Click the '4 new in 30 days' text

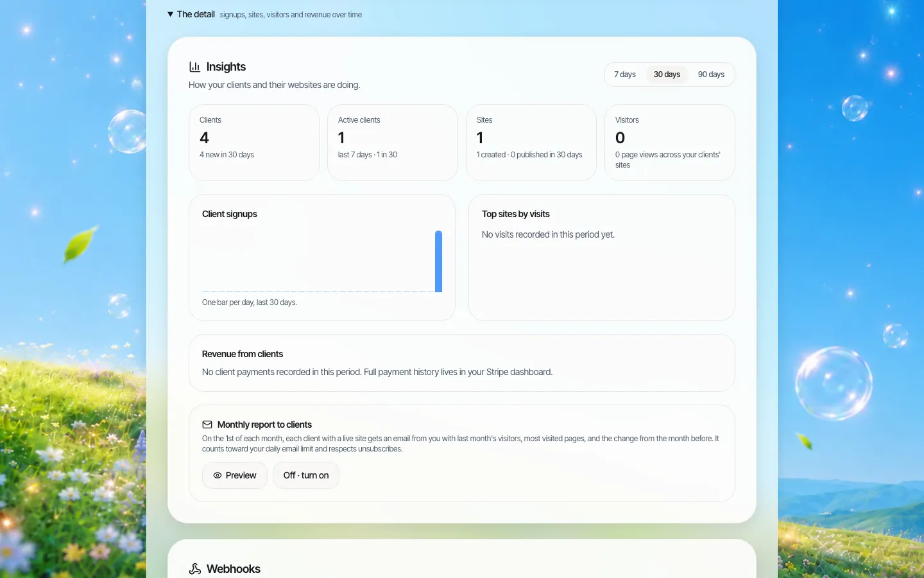pos(227,155)
